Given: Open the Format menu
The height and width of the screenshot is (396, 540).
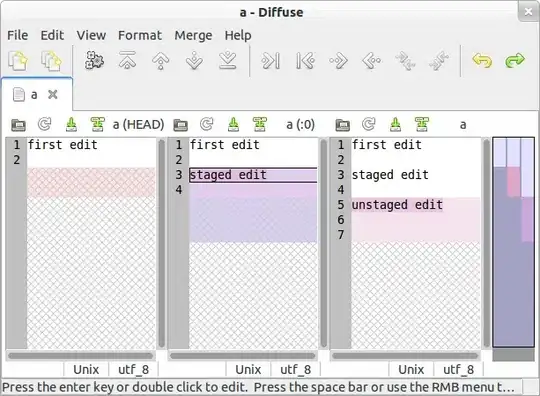Looking at the screenshot, I should [139, 35].
